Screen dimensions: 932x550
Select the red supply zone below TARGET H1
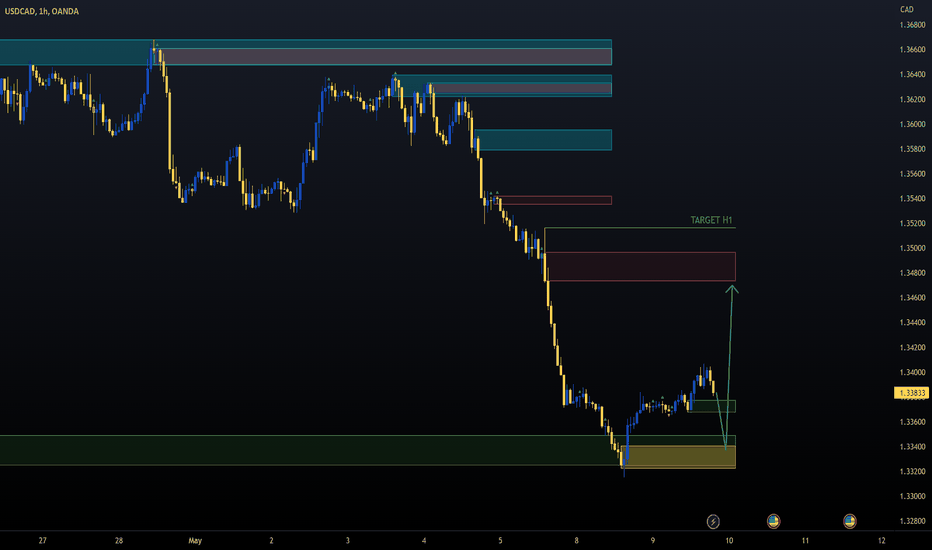[640, 266]
